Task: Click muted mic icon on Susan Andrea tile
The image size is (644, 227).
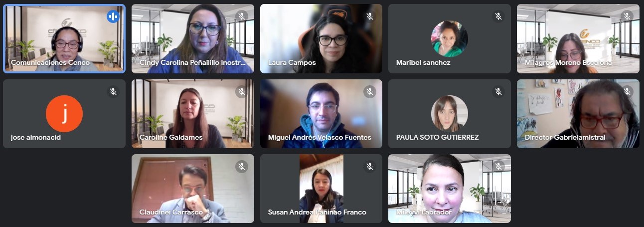Action: pyautogui.click(x=370, y=167)
